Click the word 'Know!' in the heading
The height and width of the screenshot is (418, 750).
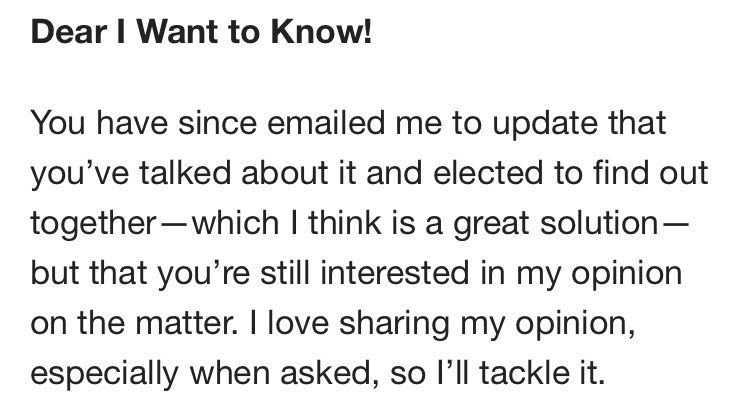tap(321, 32)
